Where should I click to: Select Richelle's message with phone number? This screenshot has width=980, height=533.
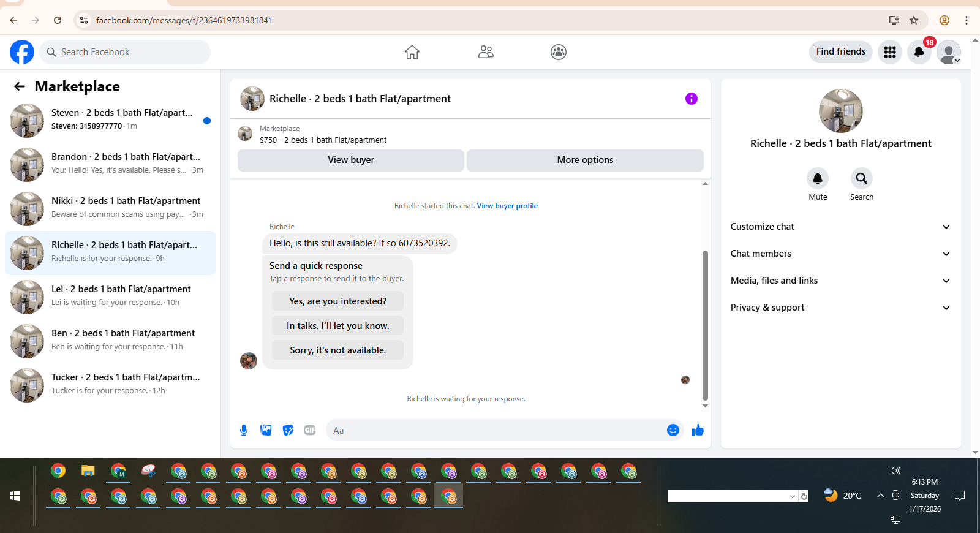coord(360,243)
